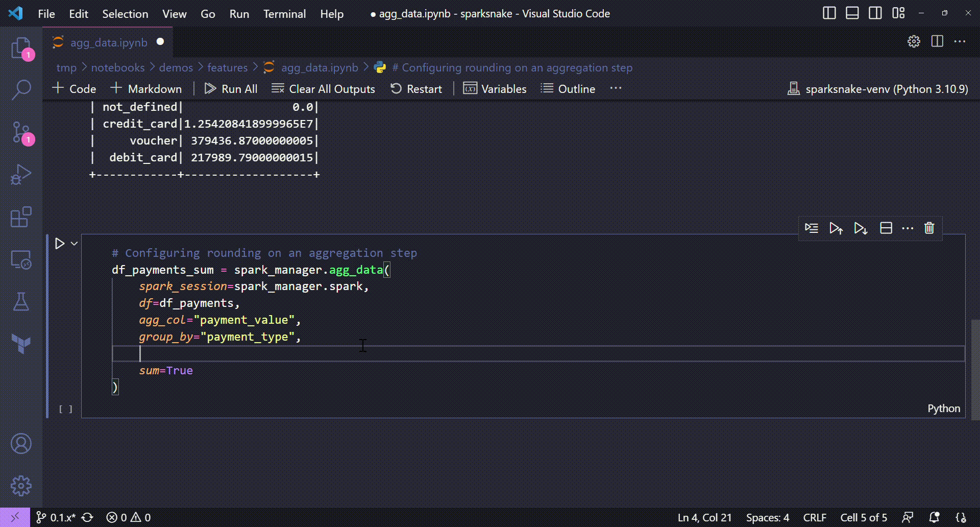The height and width of the screenshot is (527, 980).
Task: Execute cell and below
Action: (x=861, y=228)
